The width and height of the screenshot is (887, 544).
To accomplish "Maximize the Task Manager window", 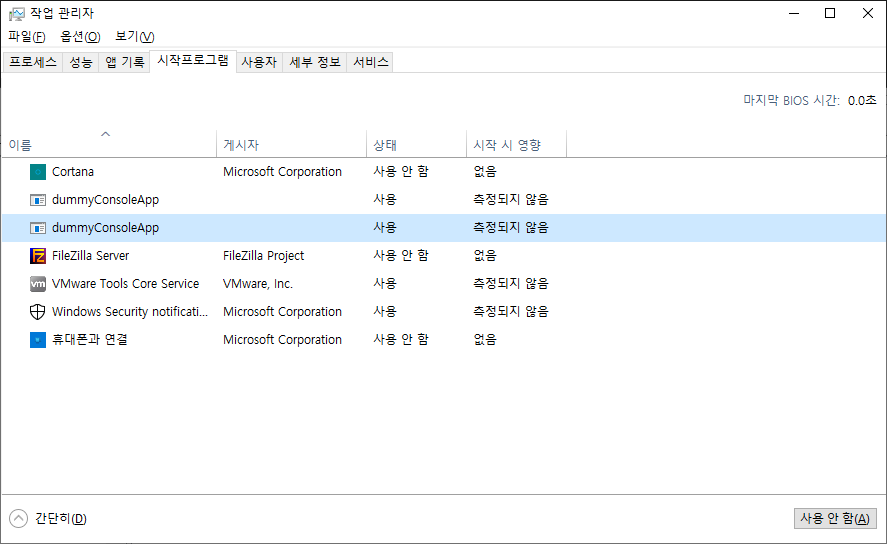I will coord(830,13).
